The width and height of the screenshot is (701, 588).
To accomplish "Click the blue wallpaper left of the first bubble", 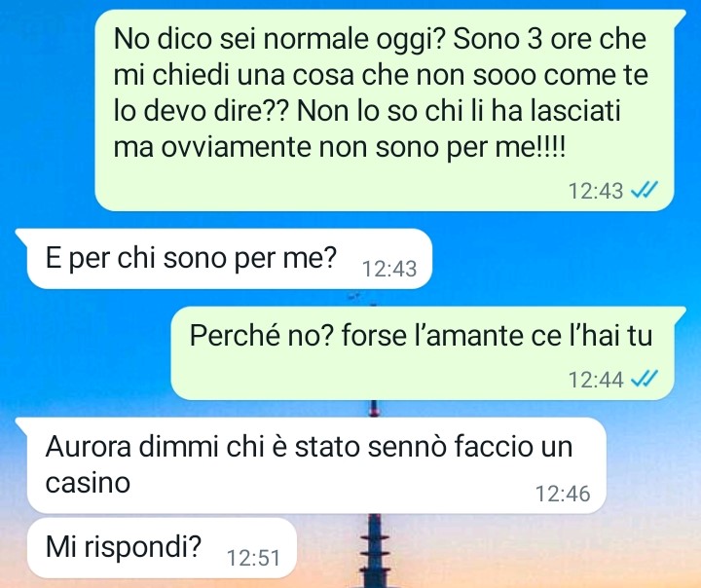I will click(47, 110).
